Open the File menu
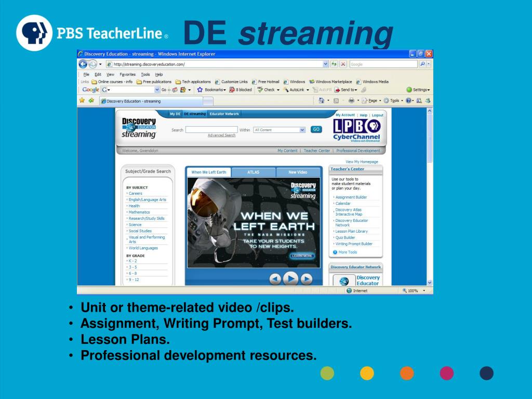The height and width of the screenshot is (399, 532). coord(86,74)
